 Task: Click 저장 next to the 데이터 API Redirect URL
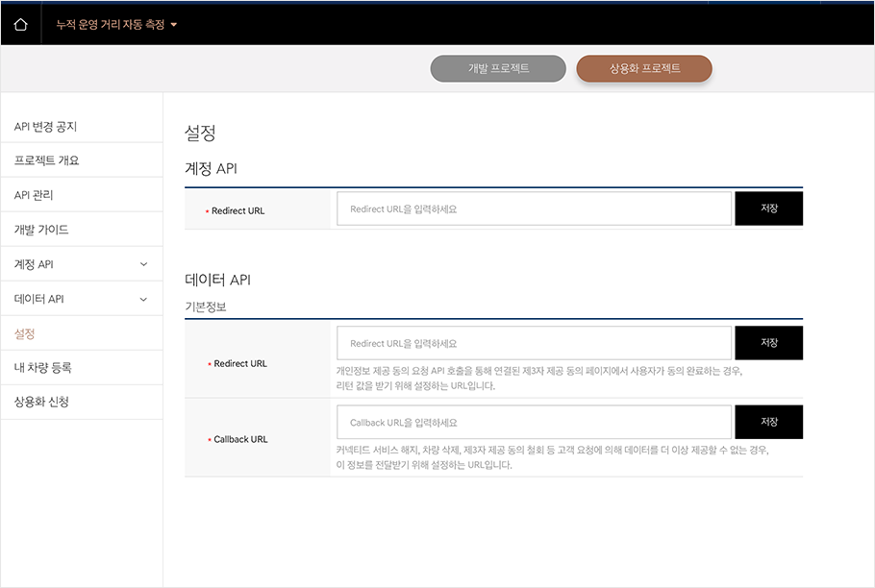pos(768,342)
